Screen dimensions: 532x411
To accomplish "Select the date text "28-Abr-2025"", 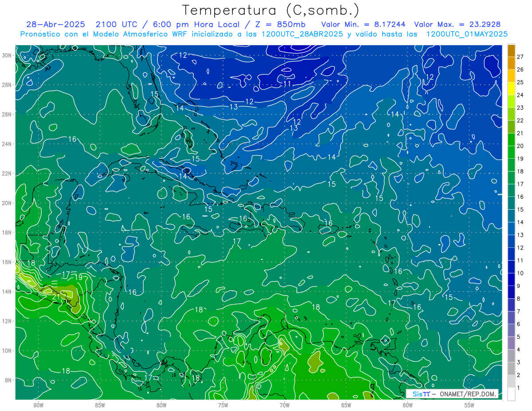I will tap(55, 24).
